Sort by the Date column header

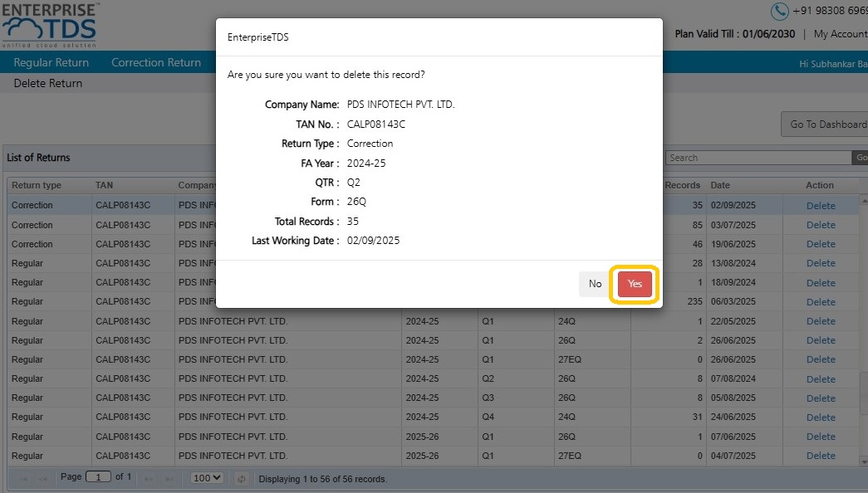720,185
